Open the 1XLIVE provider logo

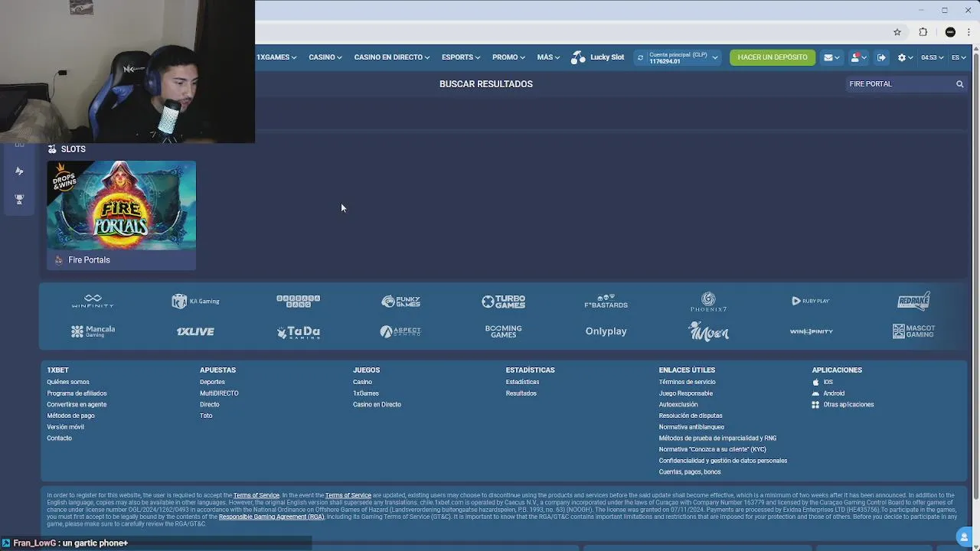195,331
